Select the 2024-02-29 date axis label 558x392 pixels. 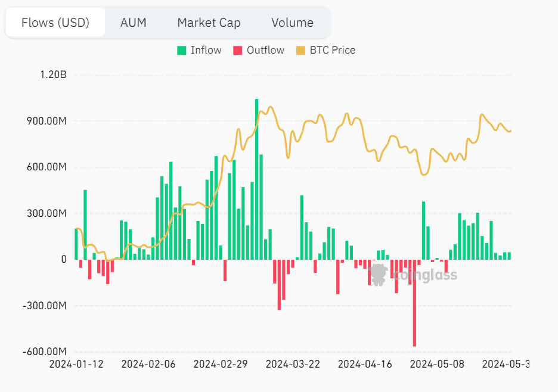(221, 364)
